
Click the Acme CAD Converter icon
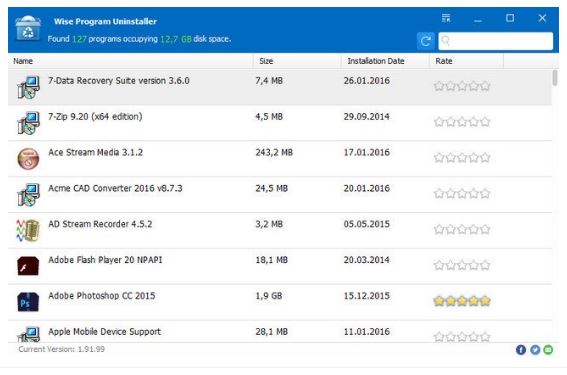(x=28, y=194)
